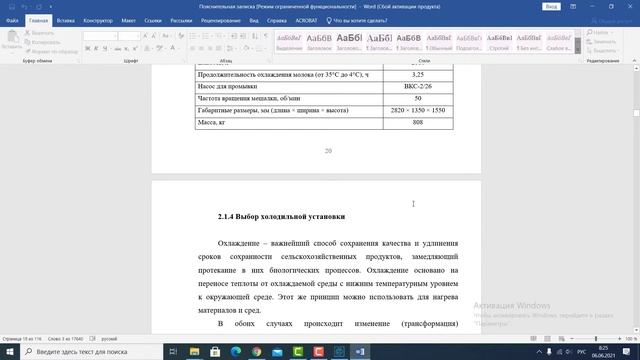Image resolution: width=640 pixels, height=360 pixels.
Task: Increase font size with larger A icon
Action: tap(145, 36)
